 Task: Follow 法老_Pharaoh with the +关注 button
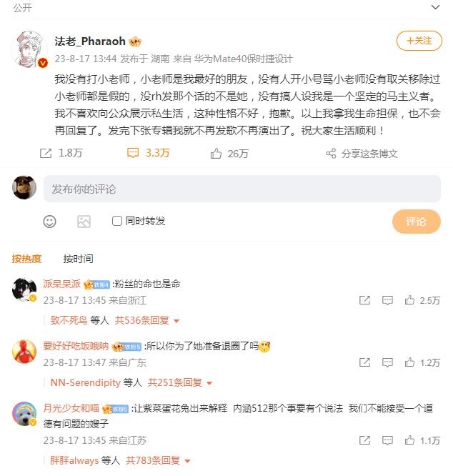[x=419, y=41]
